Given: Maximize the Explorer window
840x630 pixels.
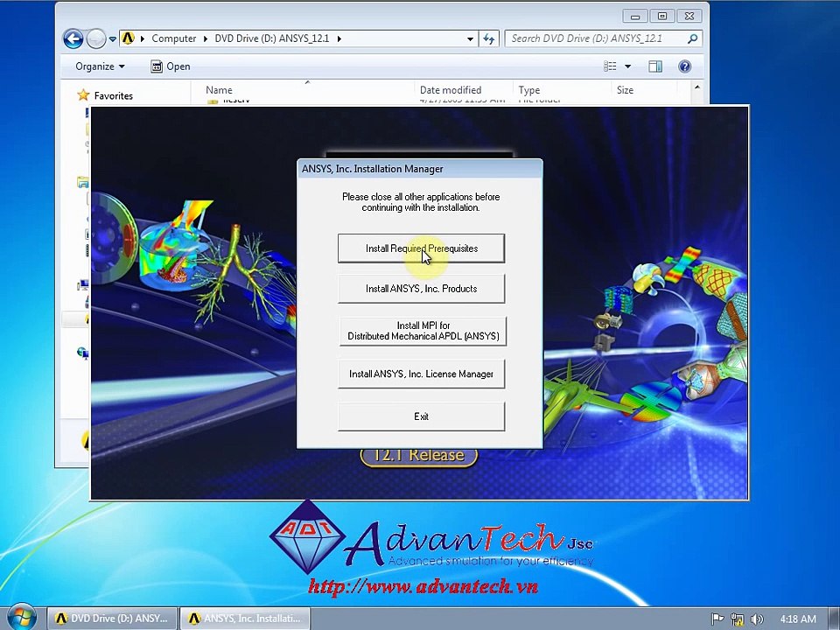Looking at the screenshot, I should (x=662, y=16).
